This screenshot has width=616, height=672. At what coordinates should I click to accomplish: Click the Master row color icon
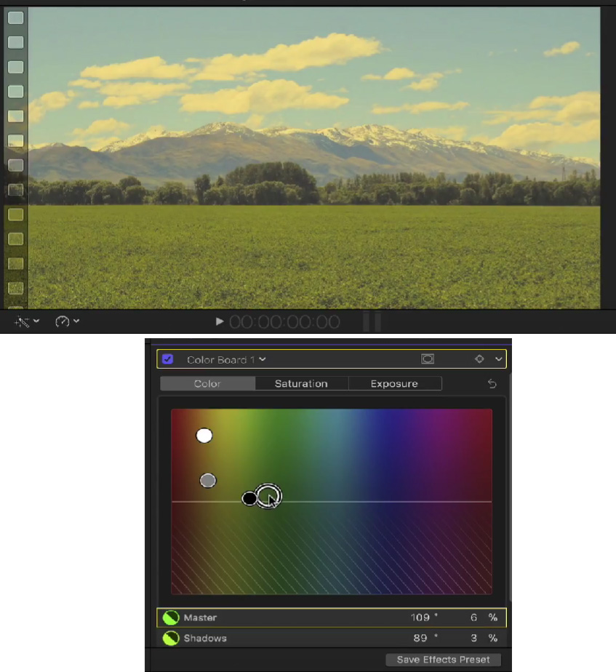click(171, 617)
